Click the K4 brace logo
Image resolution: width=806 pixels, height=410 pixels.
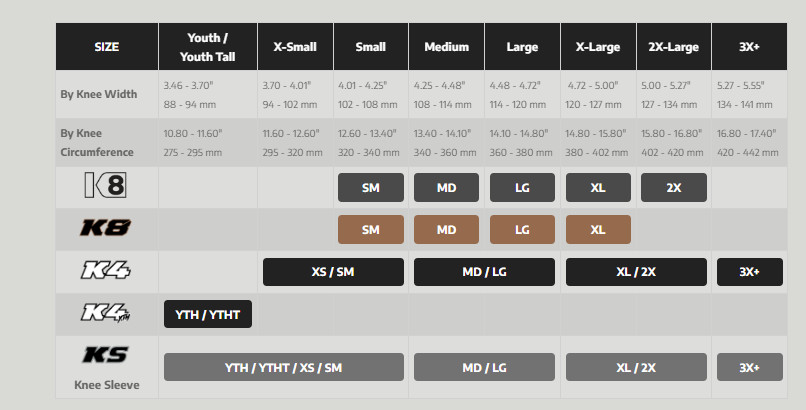point(105,270)
